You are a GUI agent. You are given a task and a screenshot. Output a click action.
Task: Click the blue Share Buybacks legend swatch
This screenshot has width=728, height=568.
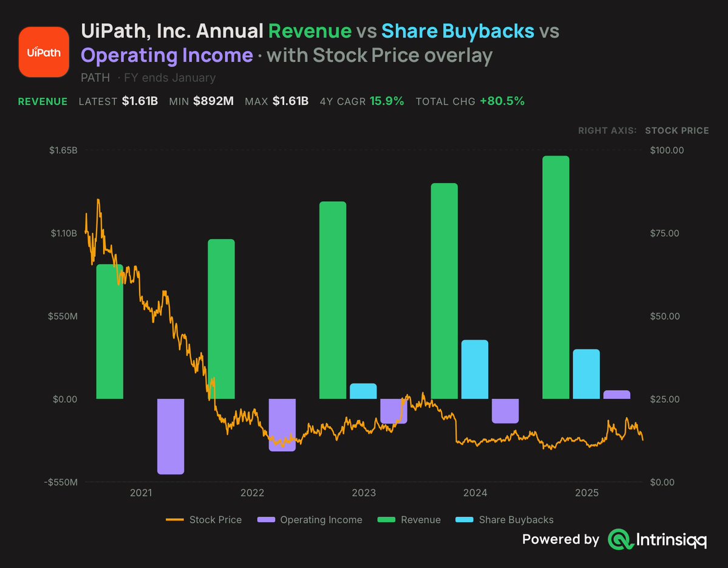[x=464, y=519]
